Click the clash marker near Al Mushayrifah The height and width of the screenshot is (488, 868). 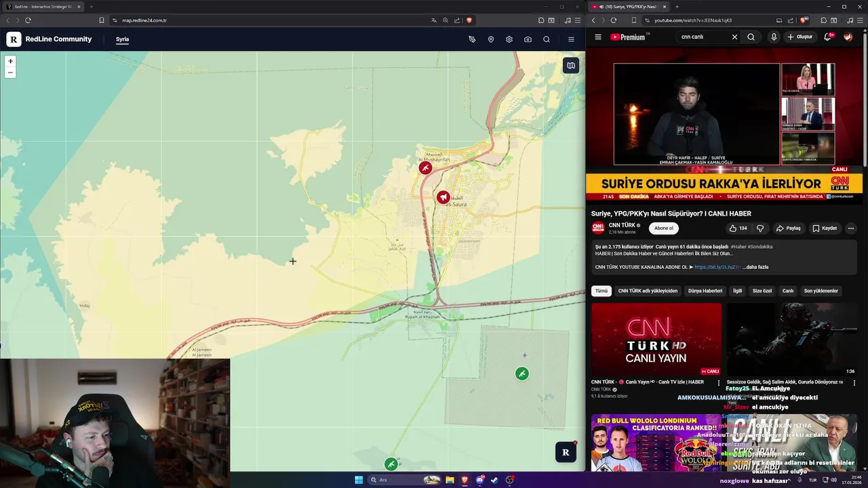click(x=425, y=167)
